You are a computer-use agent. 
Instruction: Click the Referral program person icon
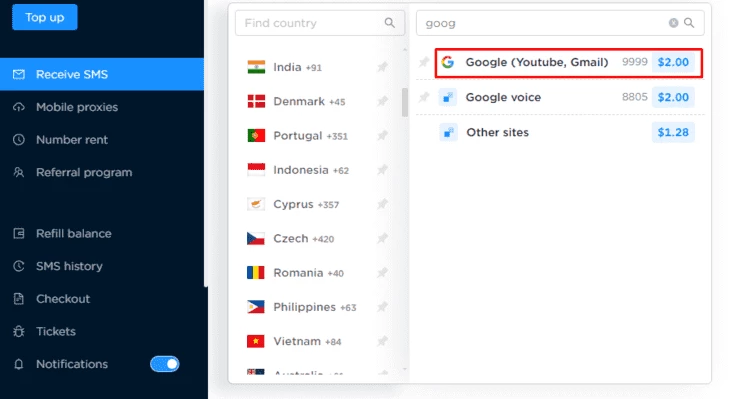tap(19, 172)
